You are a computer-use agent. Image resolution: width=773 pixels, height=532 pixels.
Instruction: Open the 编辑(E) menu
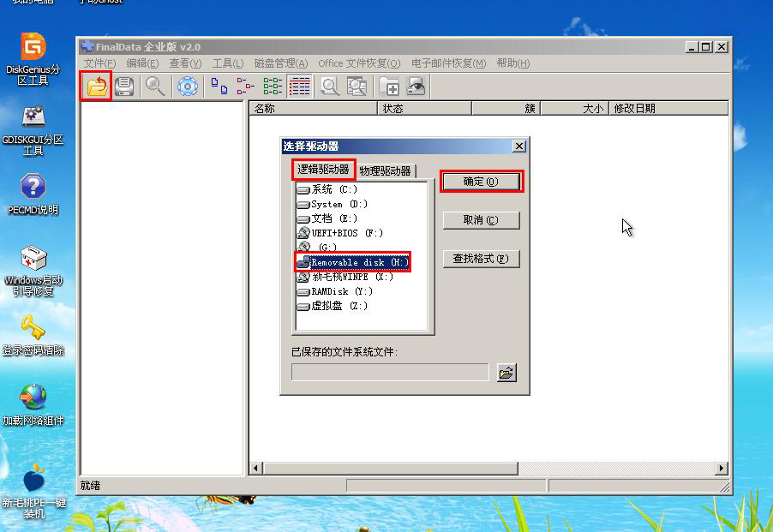coord(142,63)
